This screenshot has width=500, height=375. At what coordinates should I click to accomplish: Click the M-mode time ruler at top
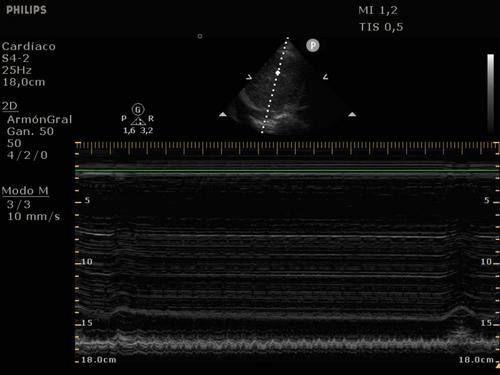coord(287,148)
